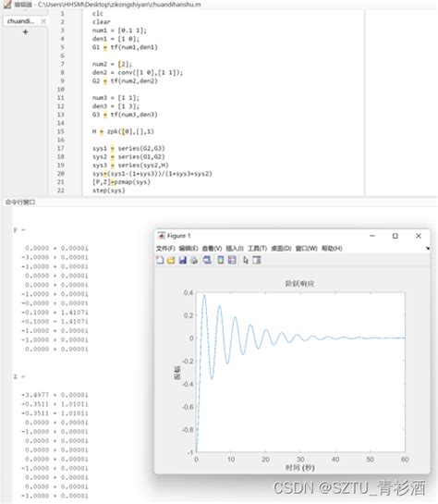Add a new editor tab with plus button
Image resolution: width=438 pixels, height=504 pixels.
[25, 31]
